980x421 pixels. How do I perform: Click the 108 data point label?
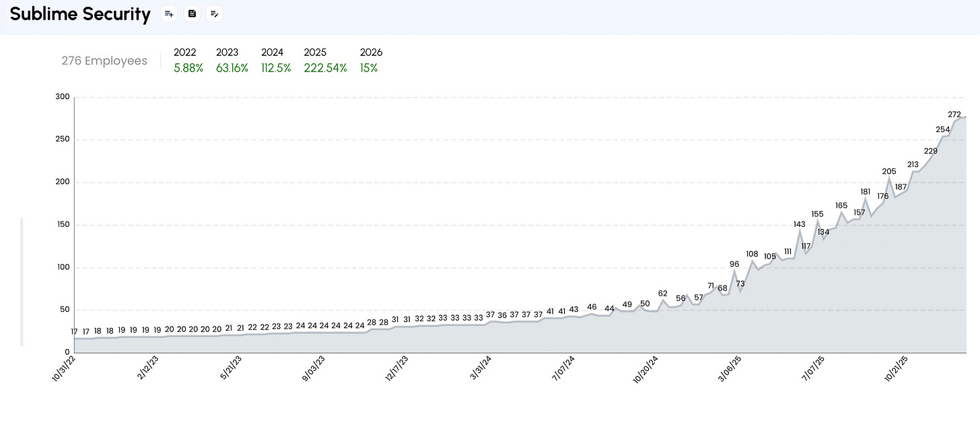coord(752,254)
